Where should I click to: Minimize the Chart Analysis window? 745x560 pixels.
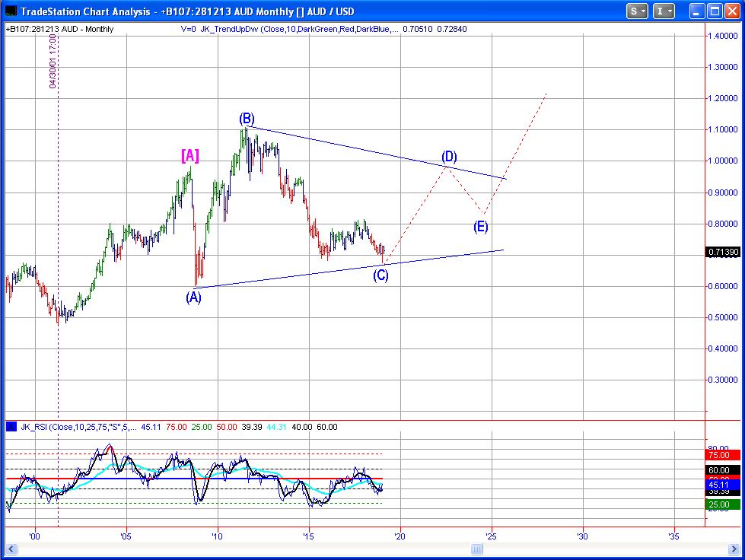click(x=696, y=11)
